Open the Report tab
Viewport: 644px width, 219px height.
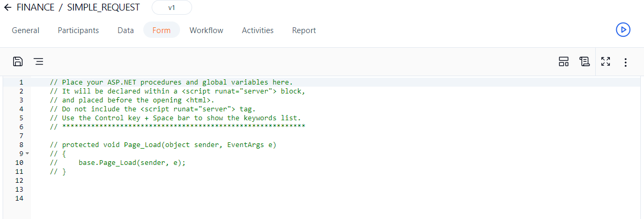304,30
